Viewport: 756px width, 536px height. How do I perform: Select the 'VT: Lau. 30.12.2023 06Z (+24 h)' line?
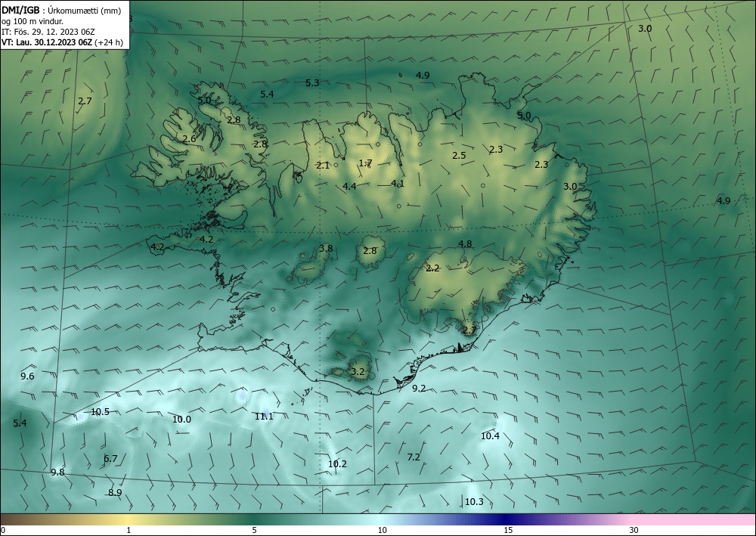pyautogui.click(x=62, y=42)
